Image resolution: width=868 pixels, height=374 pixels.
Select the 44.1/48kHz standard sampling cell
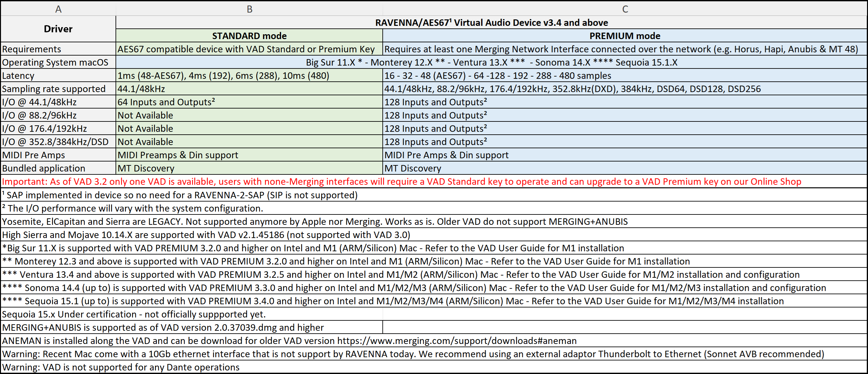249,89
